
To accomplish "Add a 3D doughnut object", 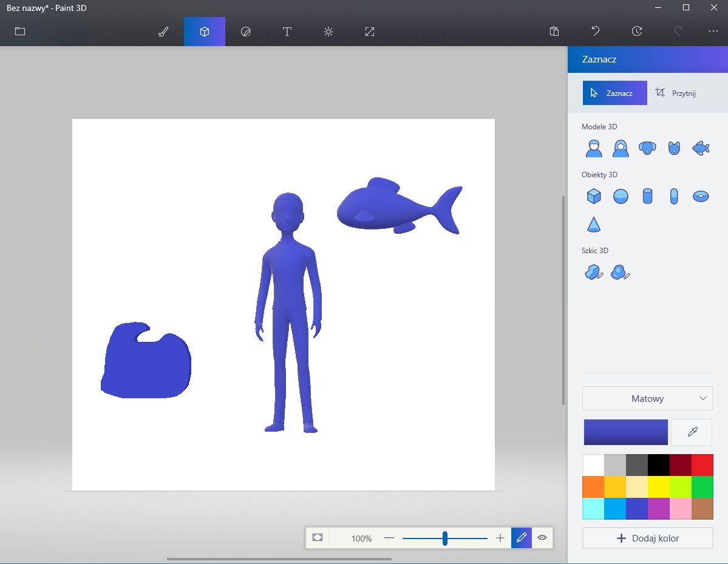I will (x=701, y=196).
